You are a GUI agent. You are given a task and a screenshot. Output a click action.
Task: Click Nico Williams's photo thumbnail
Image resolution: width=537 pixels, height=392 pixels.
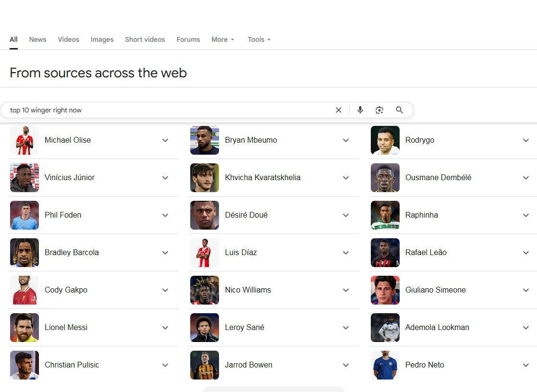tap(205, 290)
